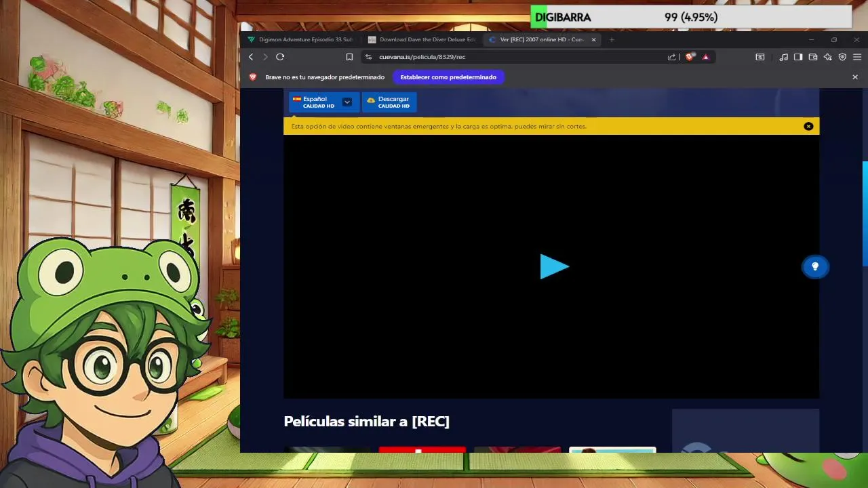
Task: Close the Ver [REC] 2007 tab
Action: coord(594,39)
